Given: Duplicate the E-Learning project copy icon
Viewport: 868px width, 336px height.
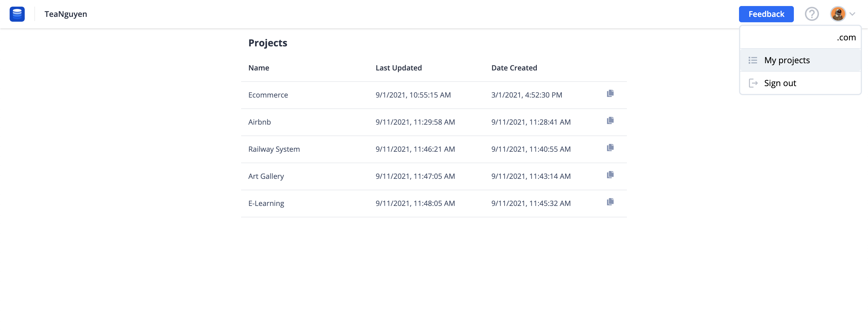Looking at the screenshot, I should (610, 202).
